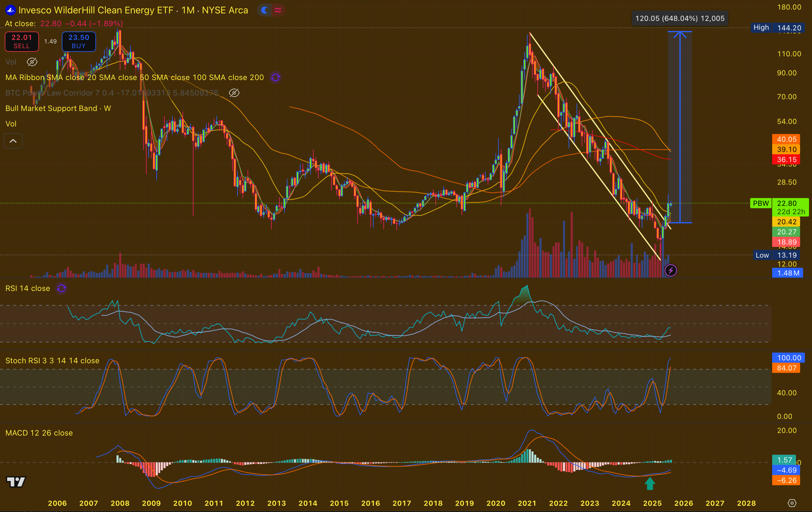Screen dimensions: 812x512
Task: Click the TradingView logo
Action: point(16,482)
